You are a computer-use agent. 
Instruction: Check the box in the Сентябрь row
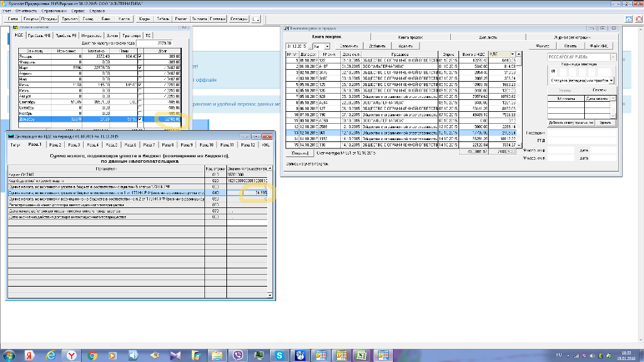point(140,102)
